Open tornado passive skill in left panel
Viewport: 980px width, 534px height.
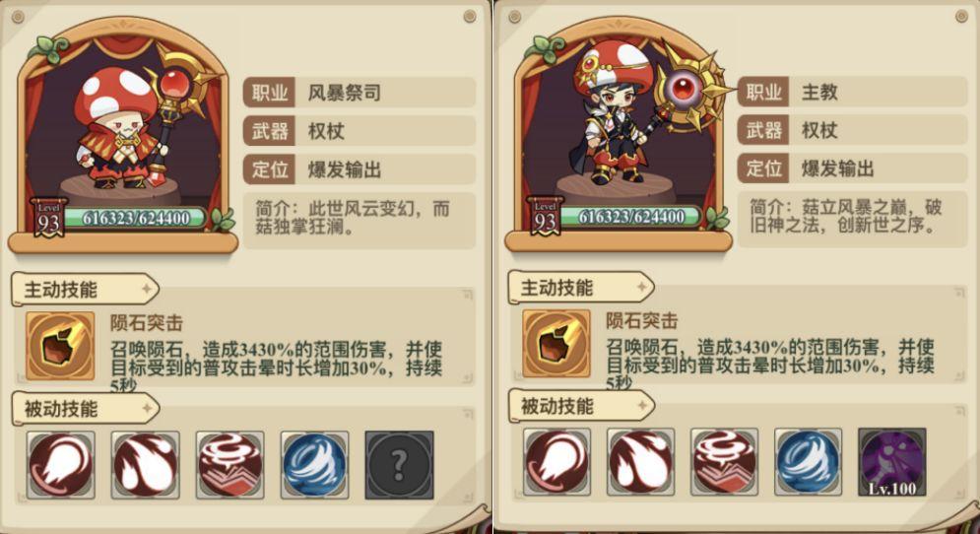230,465
